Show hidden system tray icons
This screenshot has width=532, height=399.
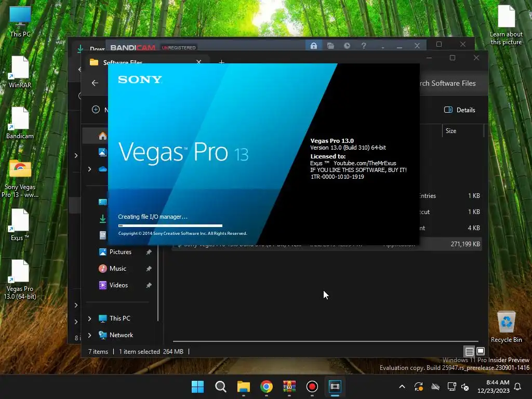(402, 387)
